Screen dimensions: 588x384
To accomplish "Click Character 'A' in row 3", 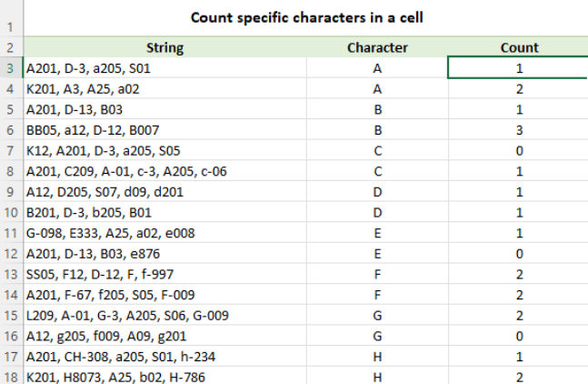I will 377,68.
